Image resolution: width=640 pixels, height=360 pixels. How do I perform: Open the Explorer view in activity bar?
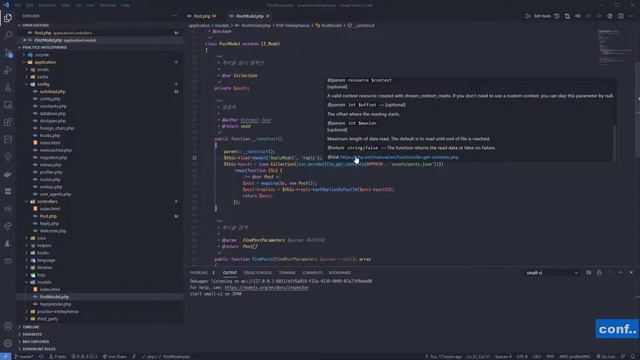[x=8, y=18]
